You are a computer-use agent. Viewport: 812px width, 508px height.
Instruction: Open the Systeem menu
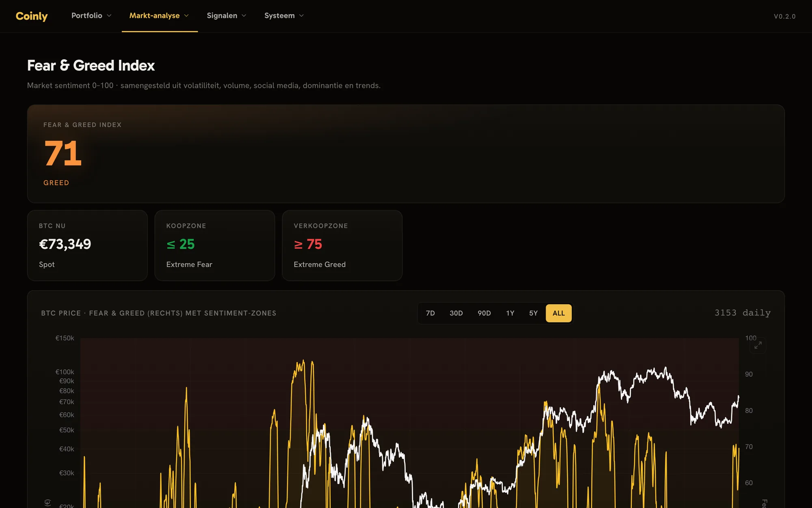[284, 15]
